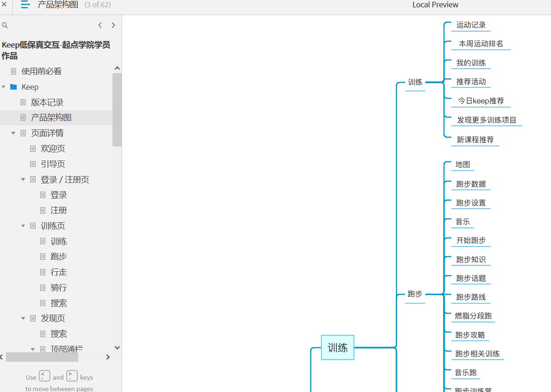Open the 搜索 page under 训练页

[x=59, y=303]
